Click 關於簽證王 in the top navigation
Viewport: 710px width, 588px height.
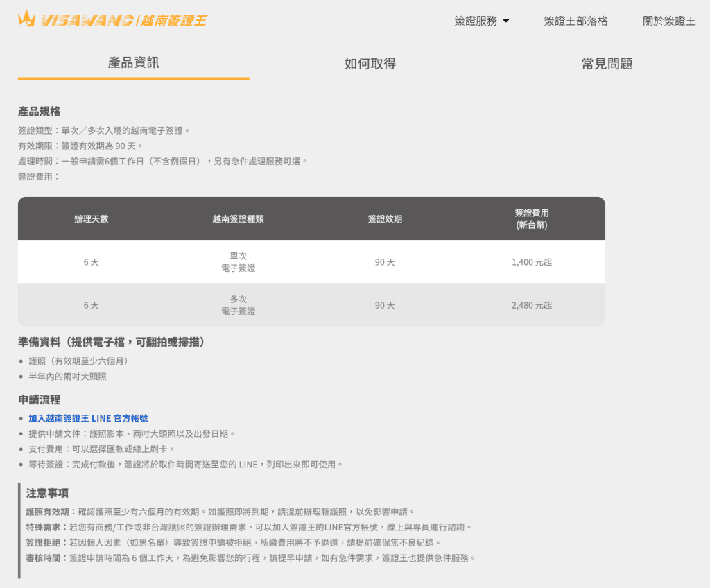pyautogui.click(x=669, y=21)
